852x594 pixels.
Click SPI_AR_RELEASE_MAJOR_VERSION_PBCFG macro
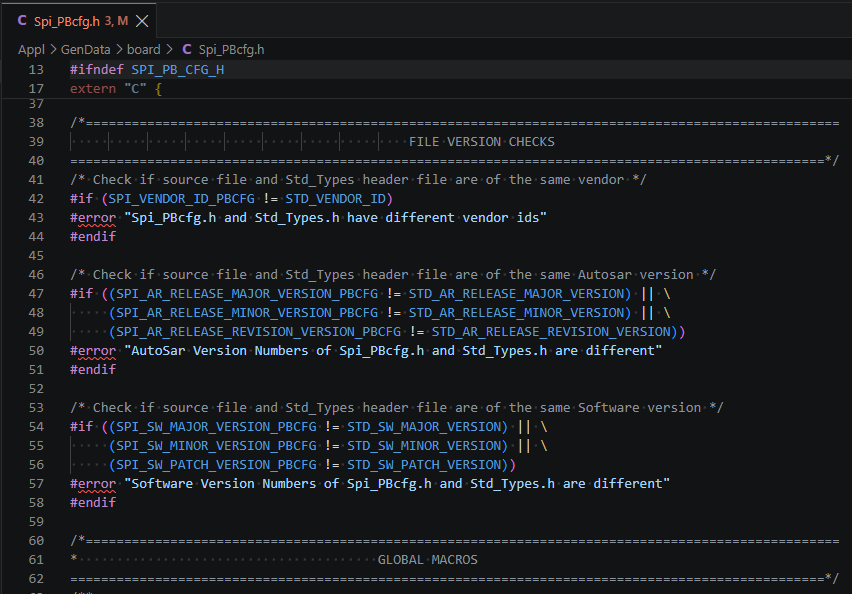click(x=247, y=293)
